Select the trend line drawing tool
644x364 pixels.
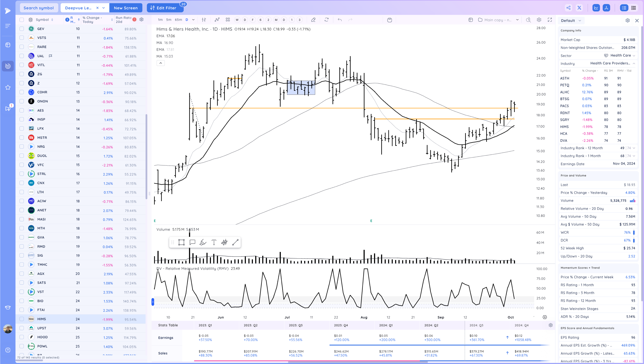[235, 242]
